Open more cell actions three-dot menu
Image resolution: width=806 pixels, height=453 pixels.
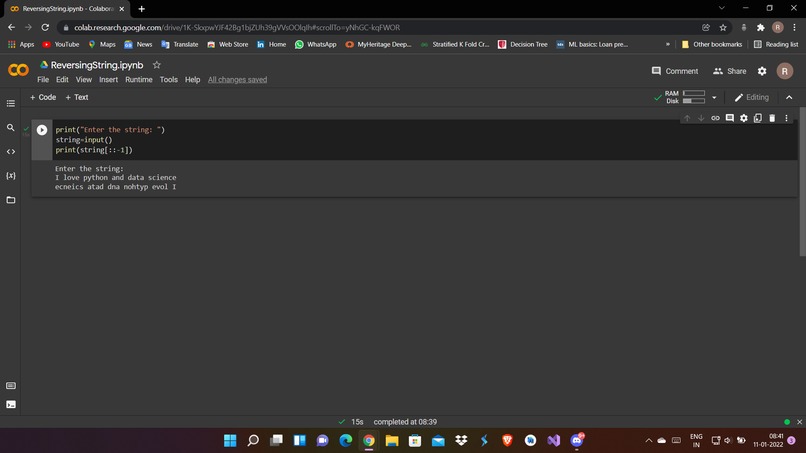click(x=786, y=118)
